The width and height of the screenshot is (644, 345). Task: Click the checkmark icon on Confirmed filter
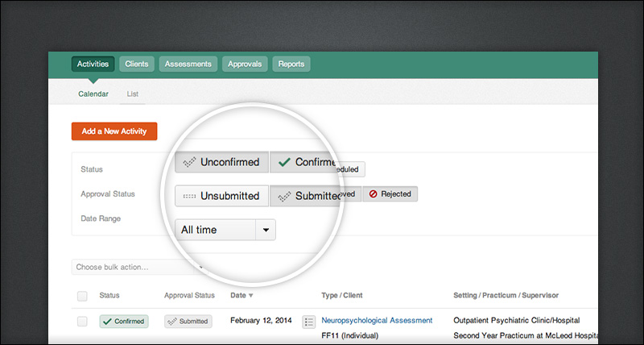coord(284,163)
